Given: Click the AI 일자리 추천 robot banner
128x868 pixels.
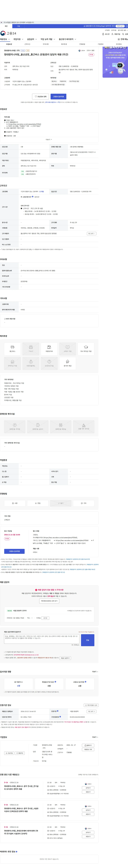Looking at the screenshot, I should tap(115, 62).
